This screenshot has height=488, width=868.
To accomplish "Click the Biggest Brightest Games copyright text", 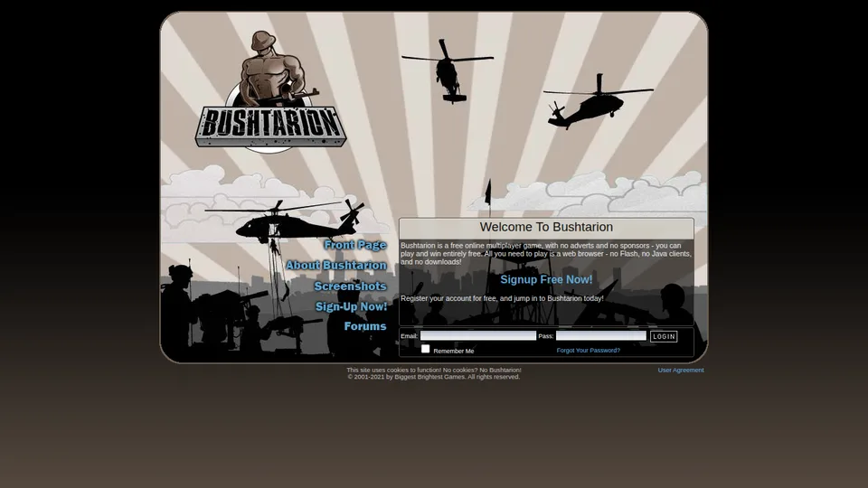I will (434, 377).
